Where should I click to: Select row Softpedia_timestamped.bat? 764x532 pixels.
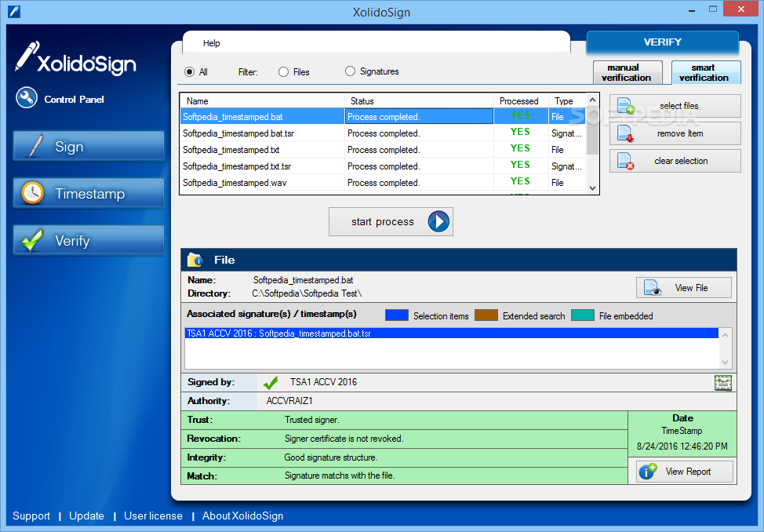(x=383, y=117)
